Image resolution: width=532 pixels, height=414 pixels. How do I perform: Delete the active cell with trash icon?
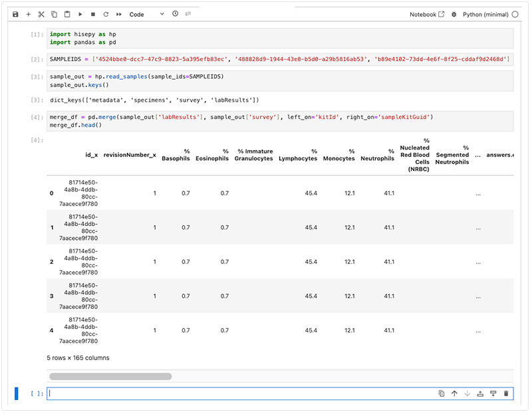506,393
